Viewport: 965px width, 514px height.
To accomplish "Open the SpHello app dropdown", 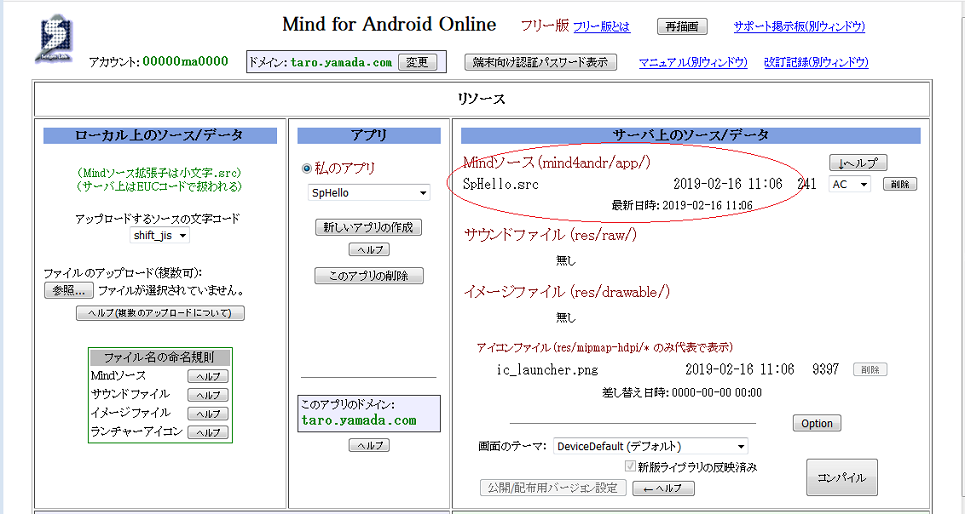I will 369,193.
